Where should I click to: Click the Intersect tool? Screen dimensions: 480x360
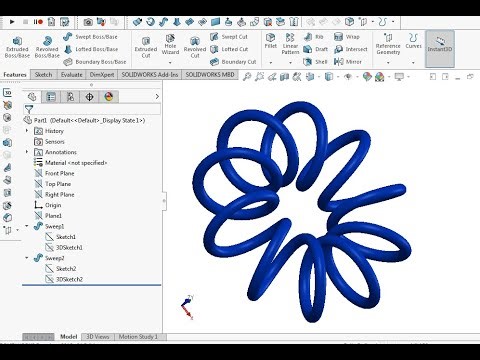click(351, 49)
